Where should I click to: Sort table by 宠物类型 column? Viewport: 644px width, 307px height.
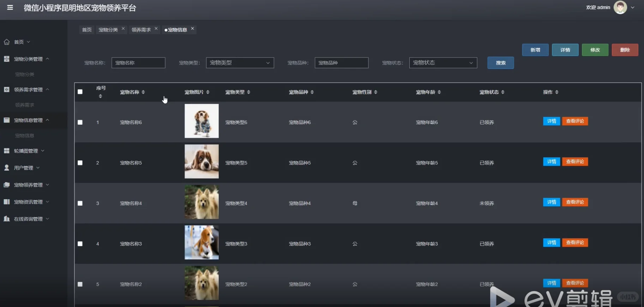point(249,92)
